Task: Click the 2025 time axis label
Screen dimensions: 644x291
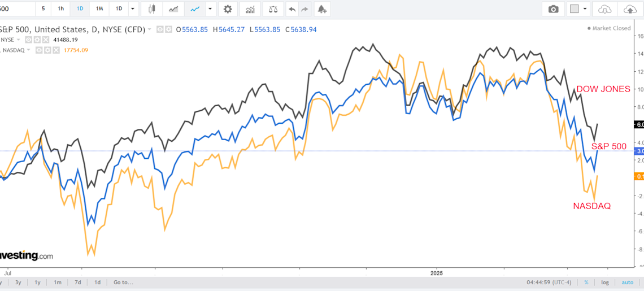Action: tap(437, 272)
